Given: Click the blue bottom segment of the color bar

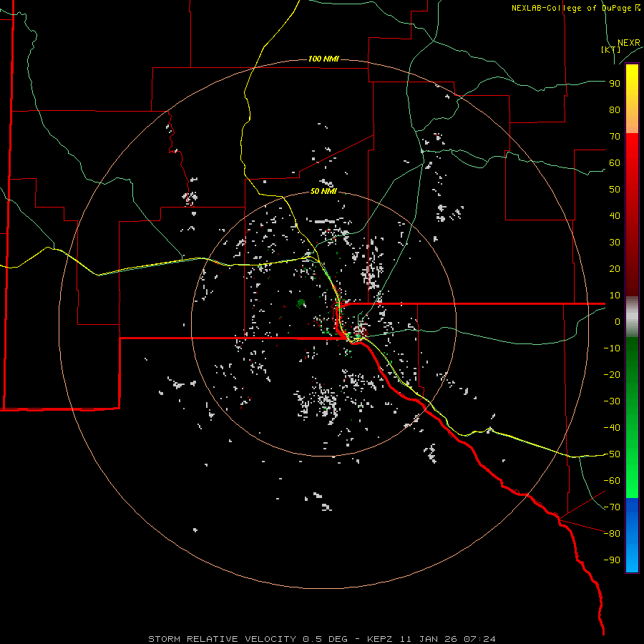Looking at the screenshot, I should click(x=632, y=535).
